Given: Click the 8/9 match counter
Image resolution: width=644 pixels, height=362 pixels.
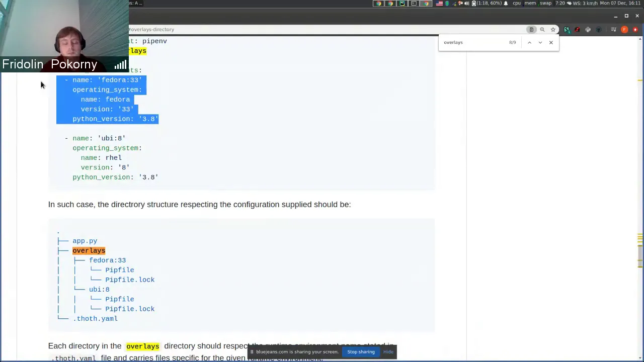Looking at the screenshot, I should point(512,42).
